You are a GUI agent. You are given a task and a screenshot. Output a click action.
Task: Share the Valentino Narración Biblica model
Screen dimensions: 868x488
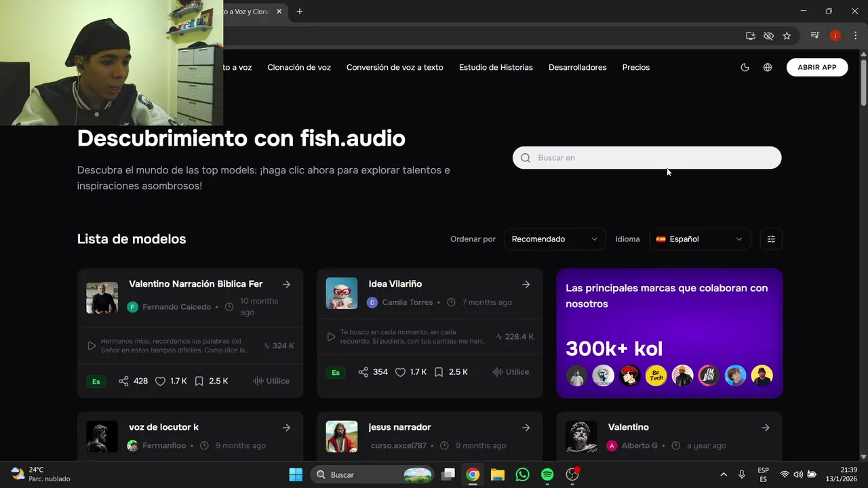point(123,381)
